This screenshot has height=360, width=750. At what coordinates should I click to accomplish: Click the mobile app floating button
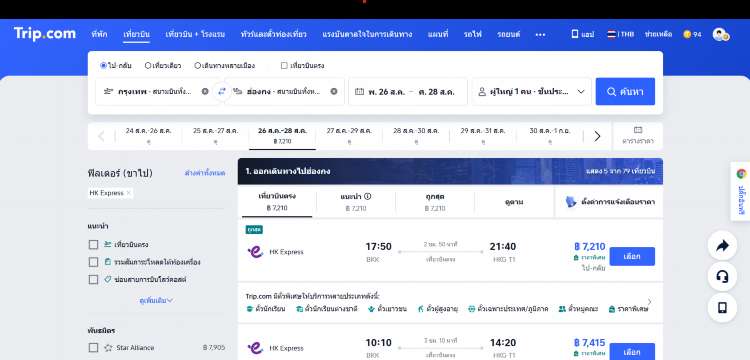(x=722, y=308)
